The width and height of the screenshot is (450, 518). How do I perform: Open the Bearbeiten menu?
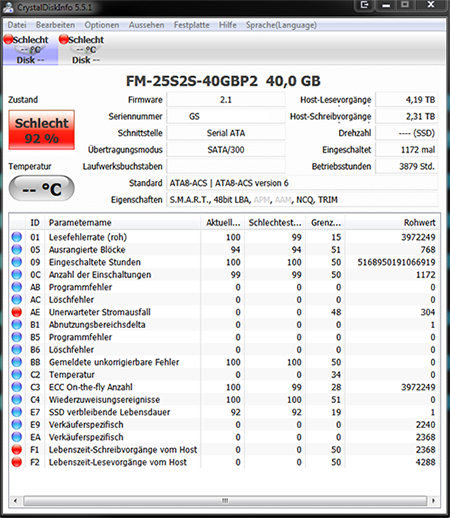(x=55, y=25)
